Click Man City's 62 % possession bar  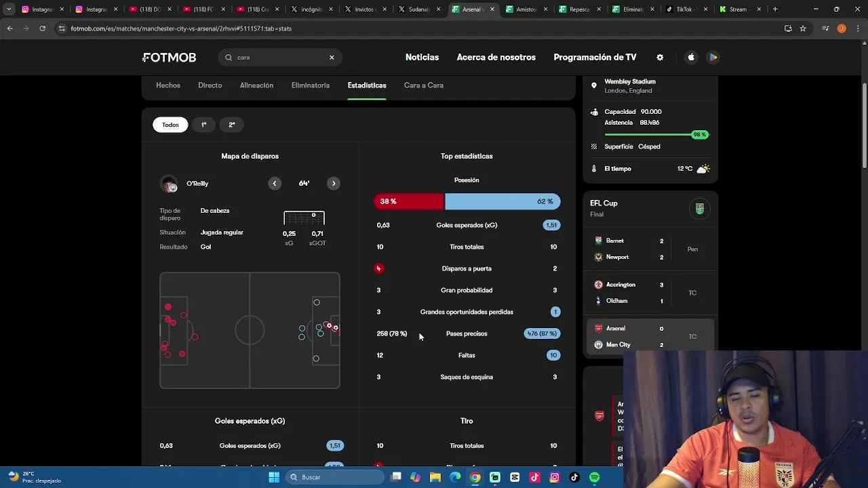click(502, 201)
